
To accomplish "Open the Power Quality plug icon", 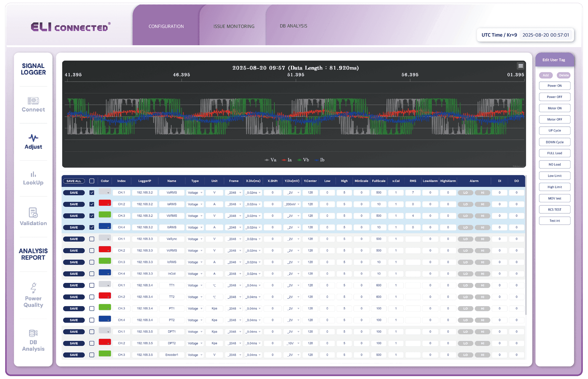I will coord(33,288).
